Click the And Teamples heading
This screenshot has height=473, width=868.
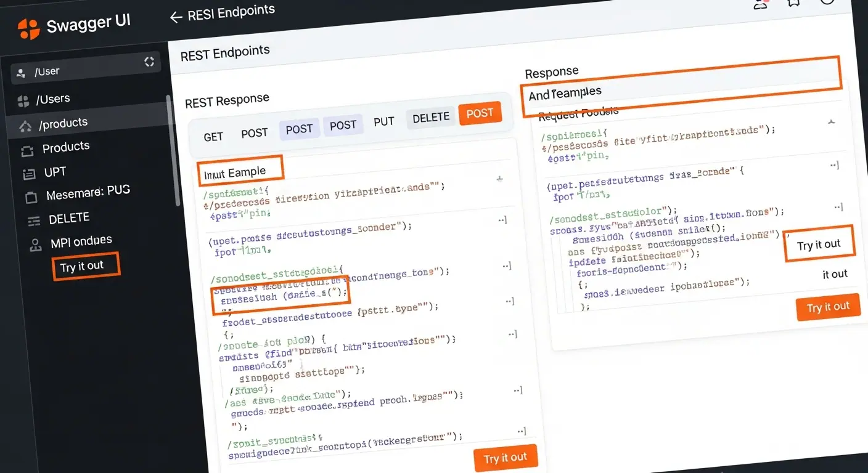(x=565, y=93)
